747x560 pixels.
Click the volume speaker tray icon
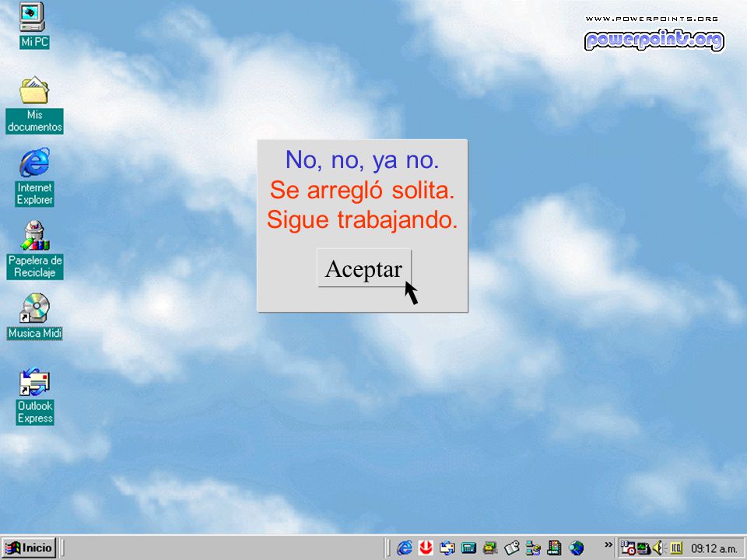658,548
